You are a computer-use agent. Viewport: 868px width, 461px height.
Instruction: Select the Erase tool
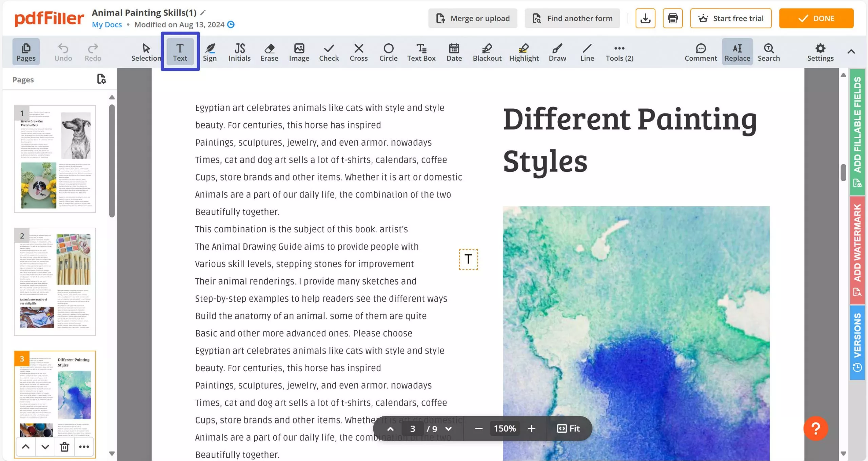[x=269, y=52]
